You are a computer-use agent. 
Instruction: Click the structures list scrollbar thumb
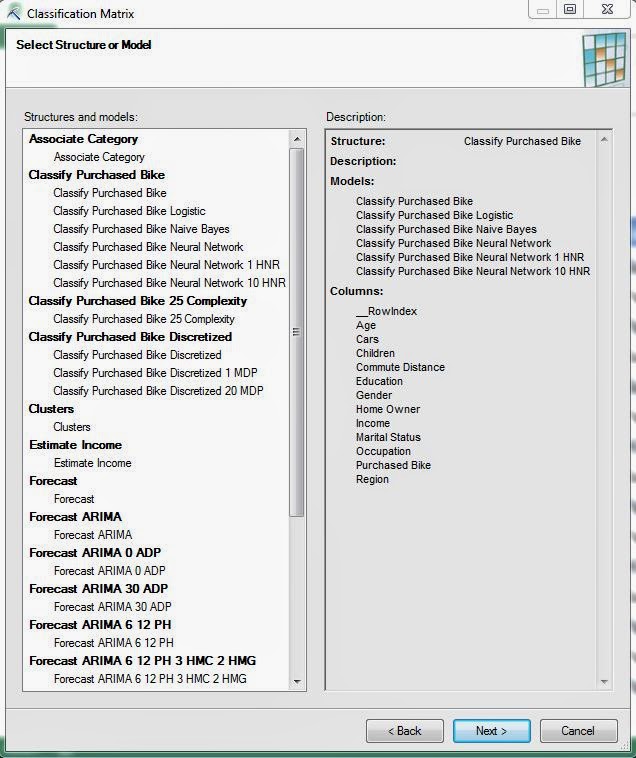click(296, 332)
